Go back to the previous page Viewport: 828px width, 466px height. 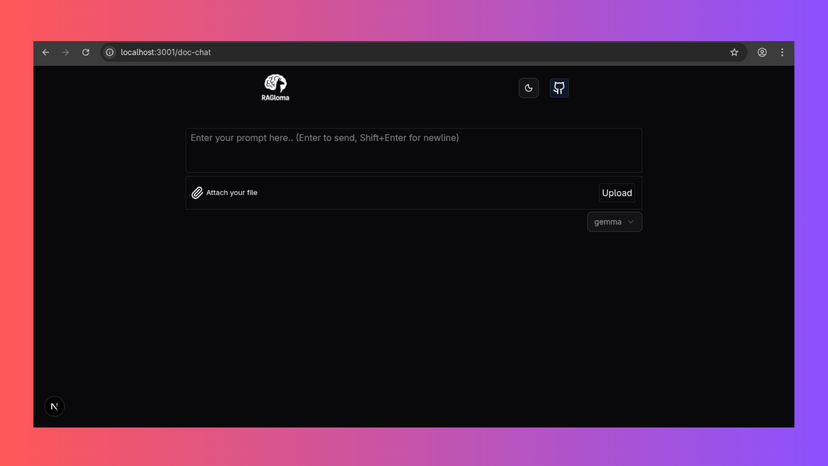point(46,52)
